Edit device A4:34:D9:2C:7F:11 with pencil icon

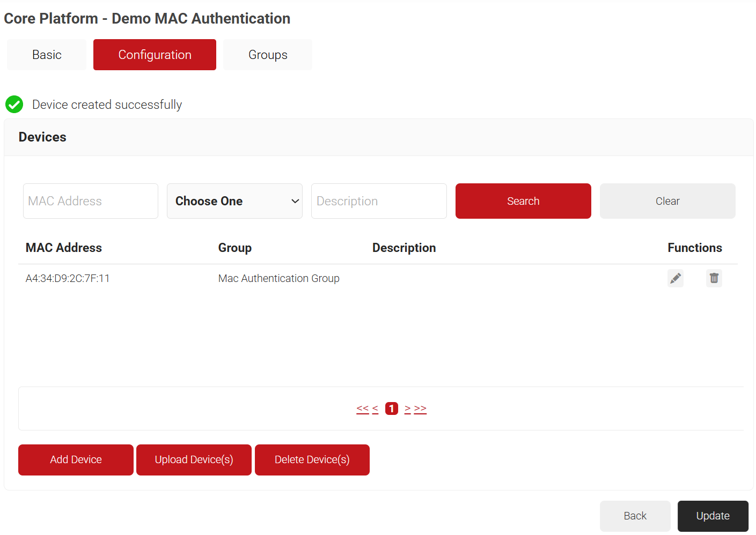[x=676, y=278]
